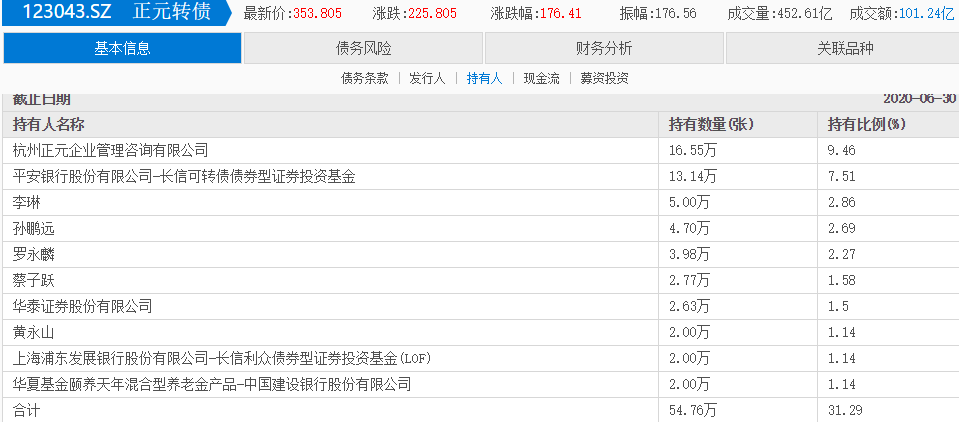The image size is (959, 422).
Task: Select the 持有人 sub-navigation link
Action: (484, 78)
